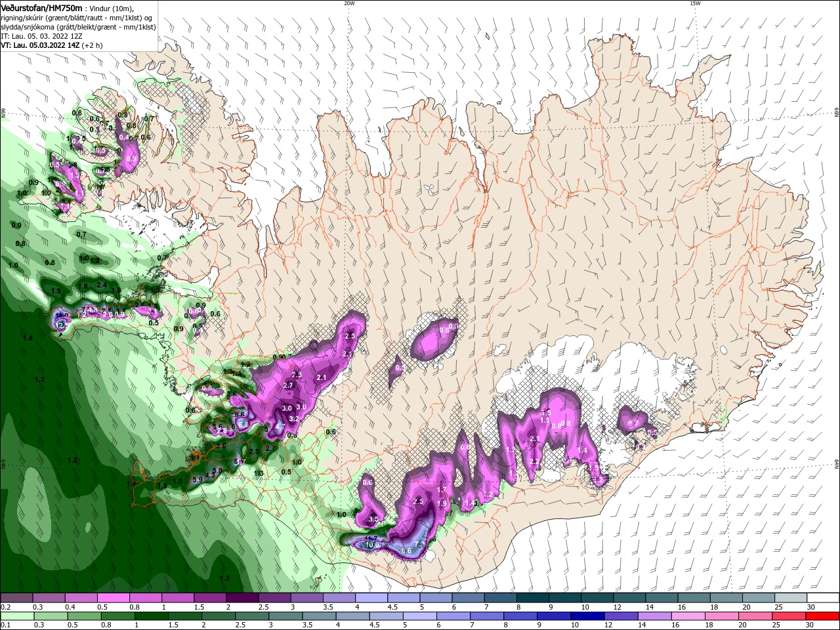Viewport: 840px width, 630px height.
Task: Pick the pale pink swatch at 16 in bottom legend
Action: (x=688, y=616)
